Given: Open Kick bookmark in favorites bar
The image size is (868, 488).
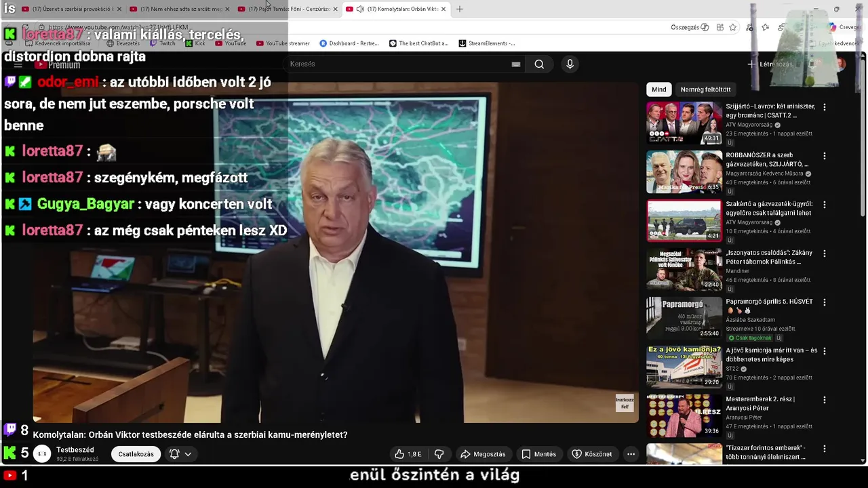Looking at the screenshot, I should click(x=195, y=43).
